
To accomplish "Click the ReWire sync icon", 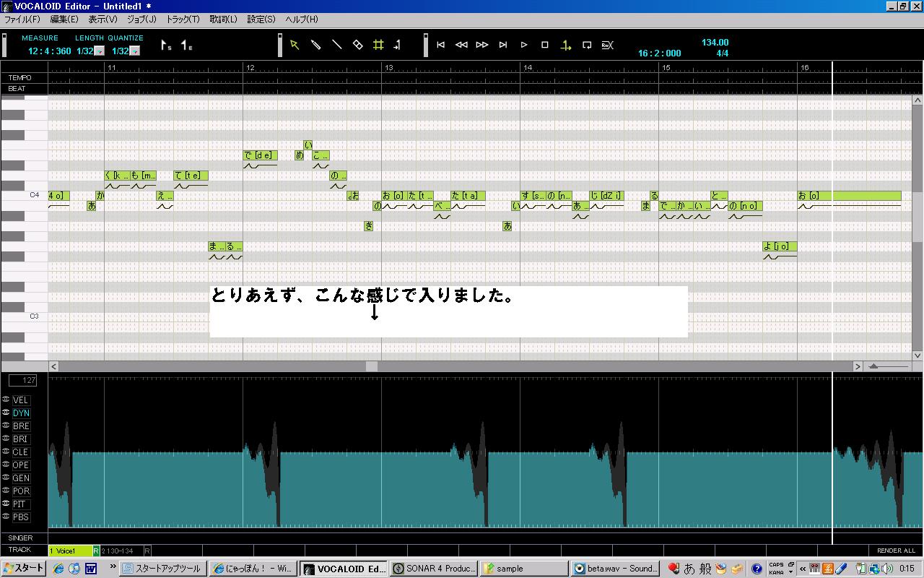I will point(607,45).
